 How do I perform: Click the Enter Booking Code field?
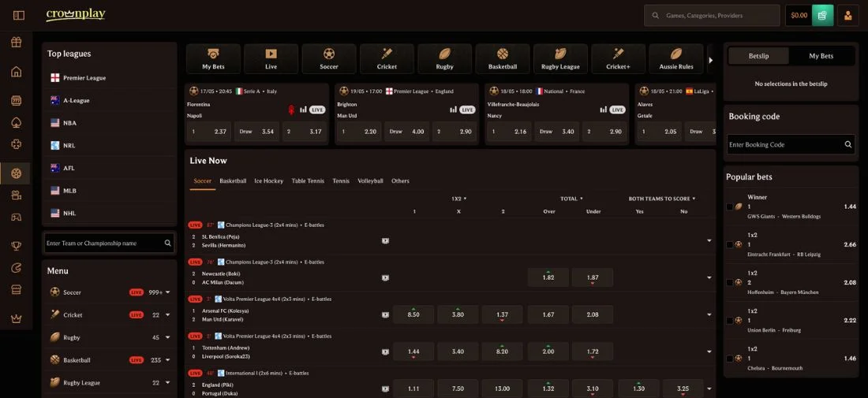pos(791,144)
